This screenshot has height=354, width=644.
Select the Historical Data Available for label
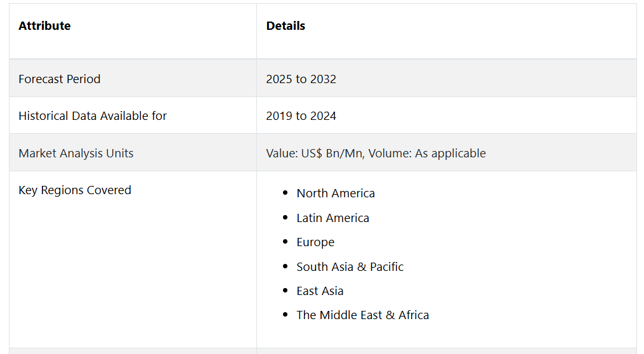(x=93, y=116)
